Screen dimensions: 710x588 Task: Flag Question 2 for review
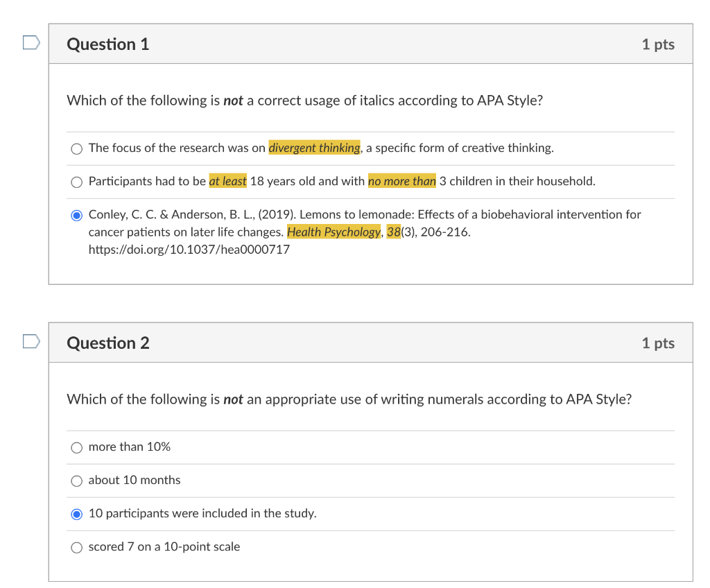click(31, 342)
